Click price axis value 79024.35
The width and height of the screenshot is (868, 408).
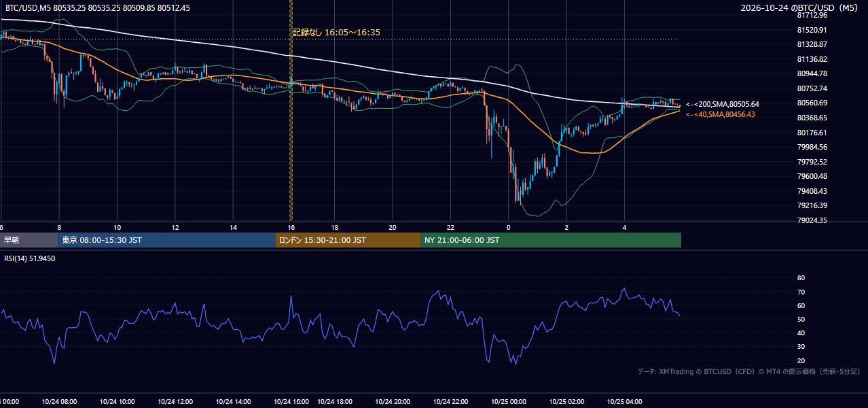(812, 220)
